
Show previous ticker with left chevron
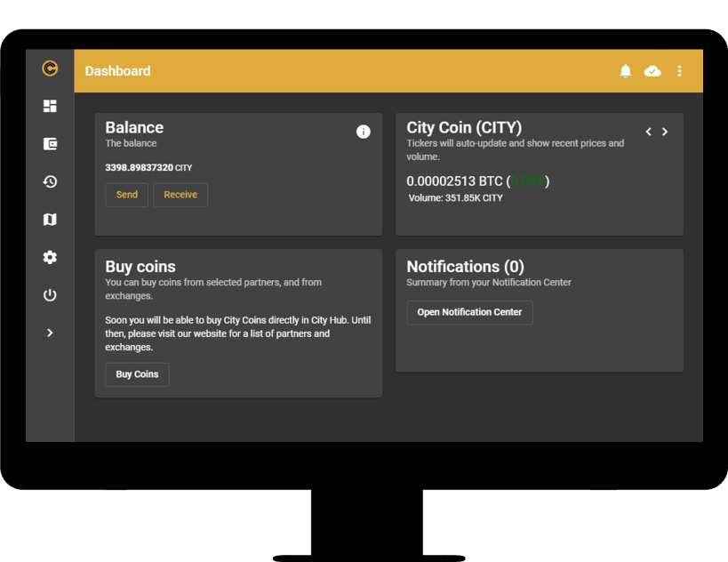pos(649,132)
